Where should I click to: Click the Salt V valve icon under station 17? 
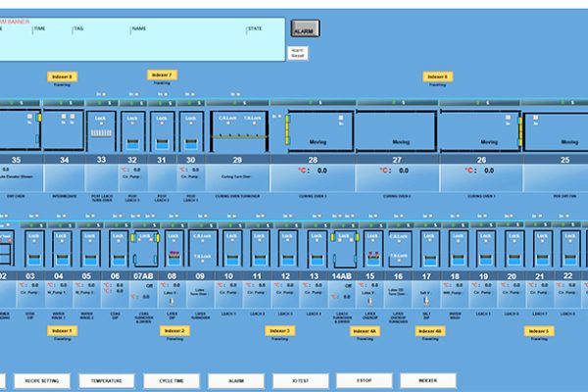coord(426,301)
